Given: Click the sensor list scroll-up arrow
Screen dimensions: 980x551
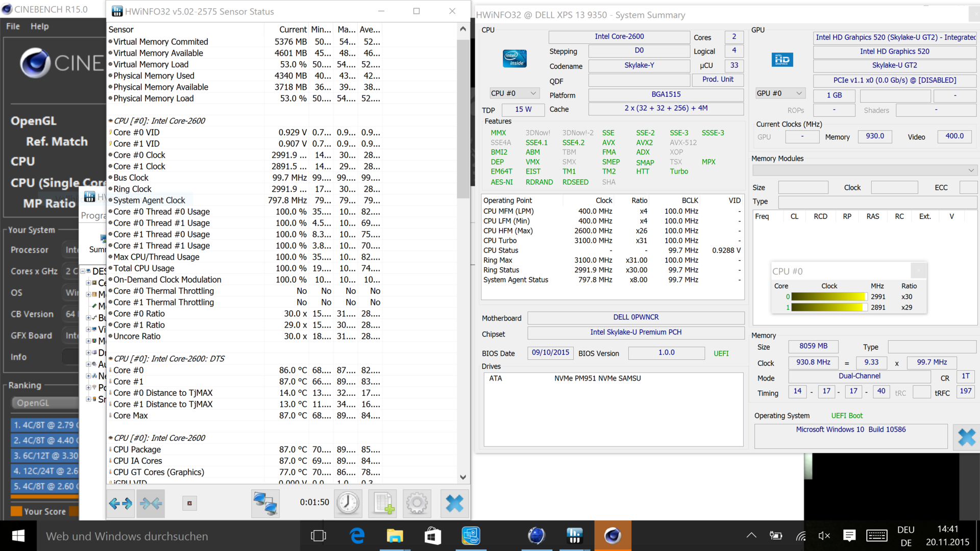Looking at the screenshot, I should click(463, 29).
